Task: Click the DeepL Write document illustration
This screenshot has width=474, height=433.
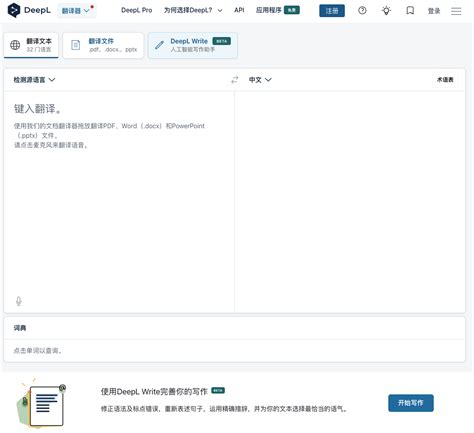Action: [41, 403]
